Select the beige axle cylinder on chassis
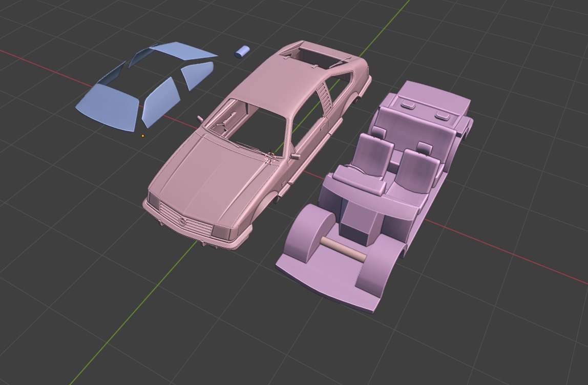588x385 pixels. pos(343,249)
